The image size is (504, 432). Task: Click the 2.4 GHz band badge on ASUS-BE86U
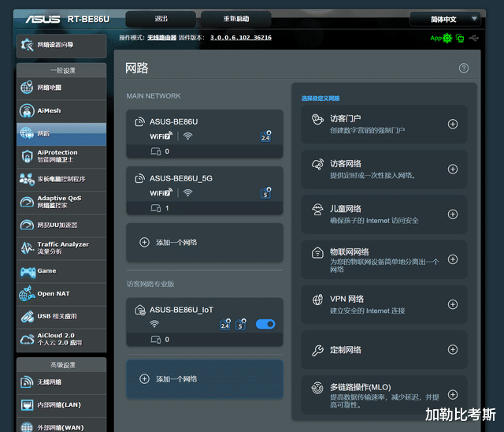(265, 136)
